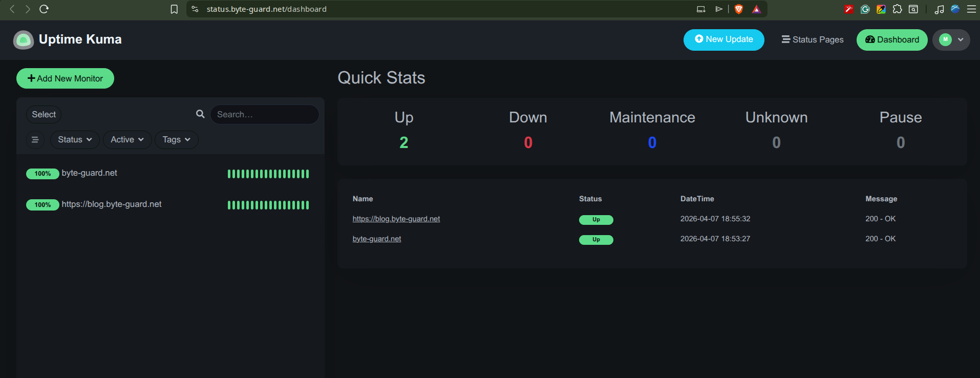Screen dimensions: 980x378
Task: Click the Brave Rewards triangle icon
Action: click(x=756, y=9)
